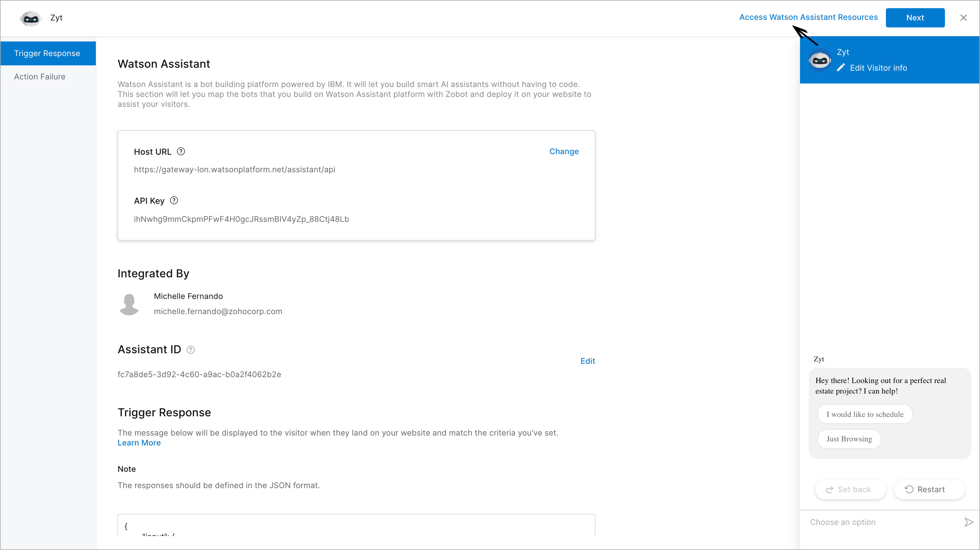Click the Set back icon in chat preview

(830, 490)
